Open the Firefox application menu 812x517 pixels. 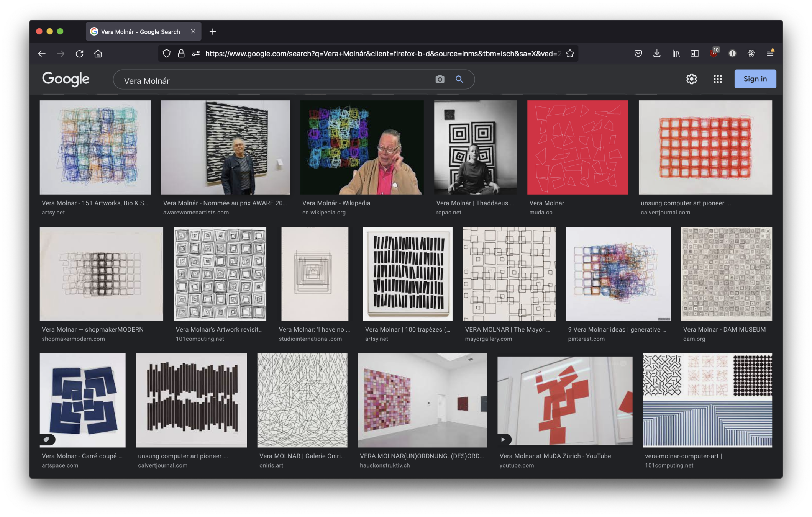[x=770, y=54]
